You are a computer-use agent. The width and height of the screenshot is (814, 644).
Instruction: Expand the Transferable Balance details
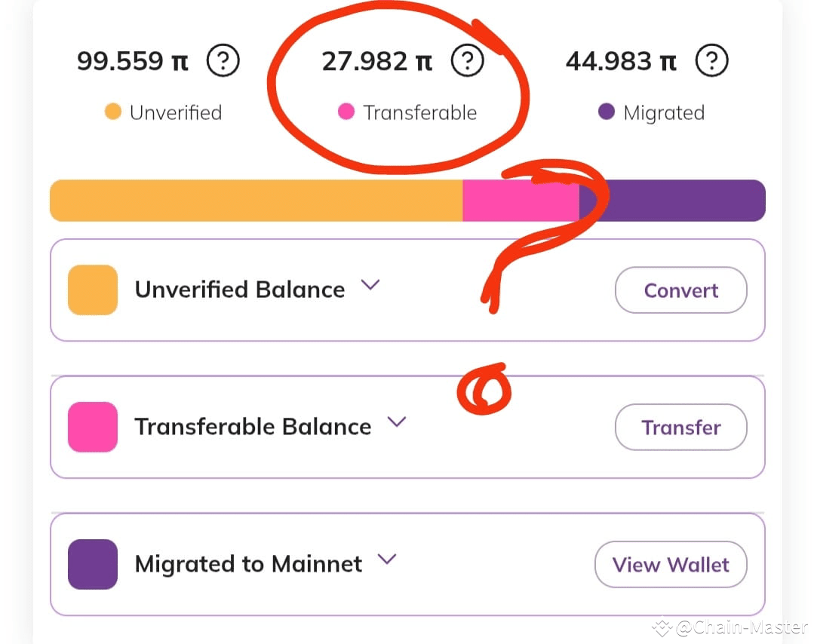pyautogui.click(x=398, y=423)
